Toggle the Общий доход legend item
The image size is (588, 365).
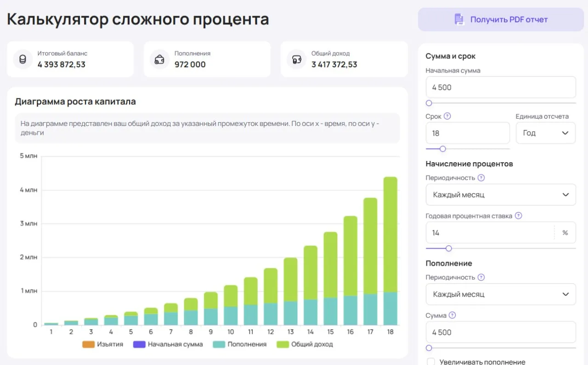pyautogui.click(x=305, y=344)
